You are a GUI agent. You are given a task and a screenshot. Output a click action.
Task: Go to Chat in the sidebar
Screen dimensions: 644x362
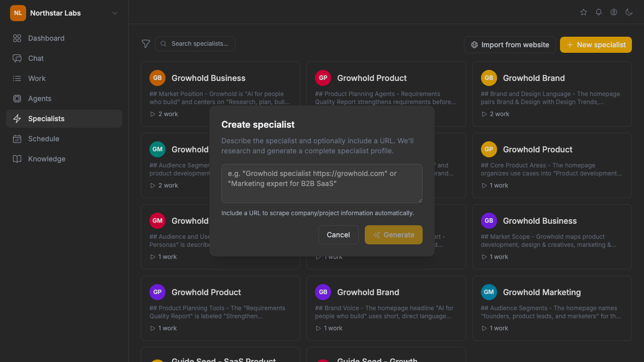click(64, 58)
